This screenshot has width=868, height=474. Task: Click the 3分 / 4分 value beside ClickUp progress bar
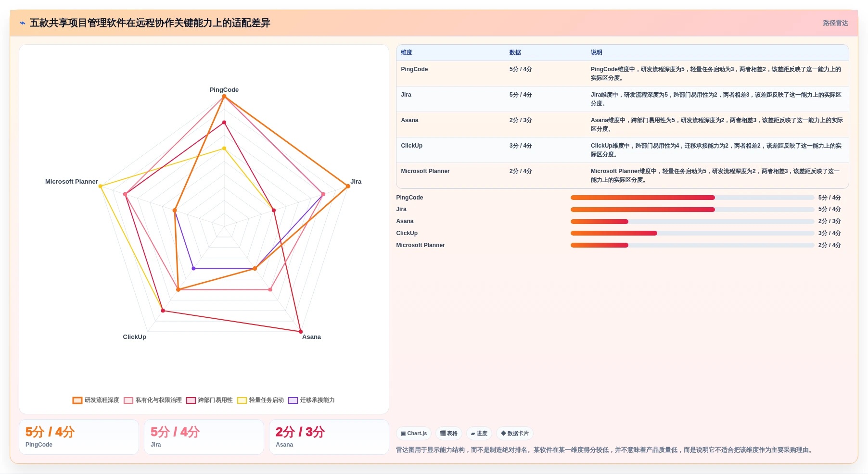[830, 233]
